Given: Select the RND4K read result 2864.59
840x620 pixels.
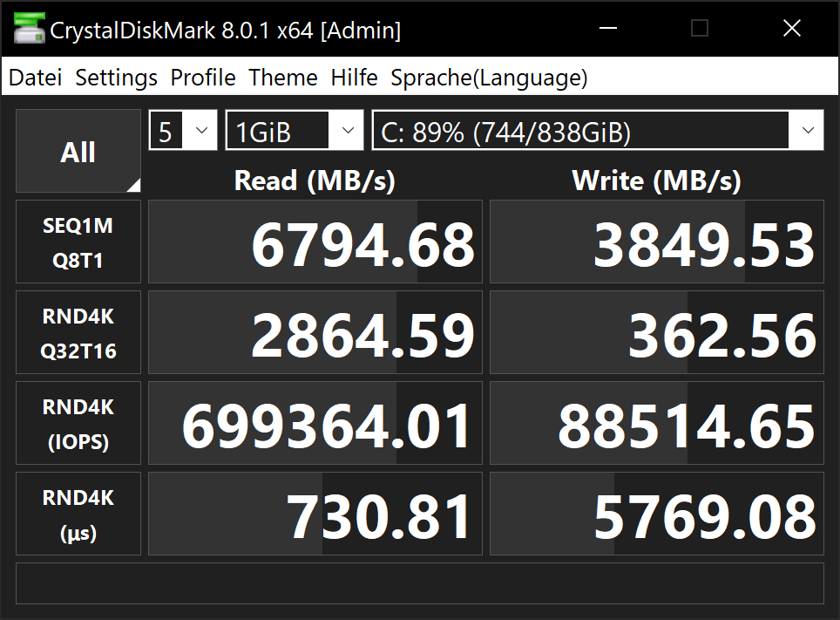Looking at the screenshot, I should click(315, 332).
